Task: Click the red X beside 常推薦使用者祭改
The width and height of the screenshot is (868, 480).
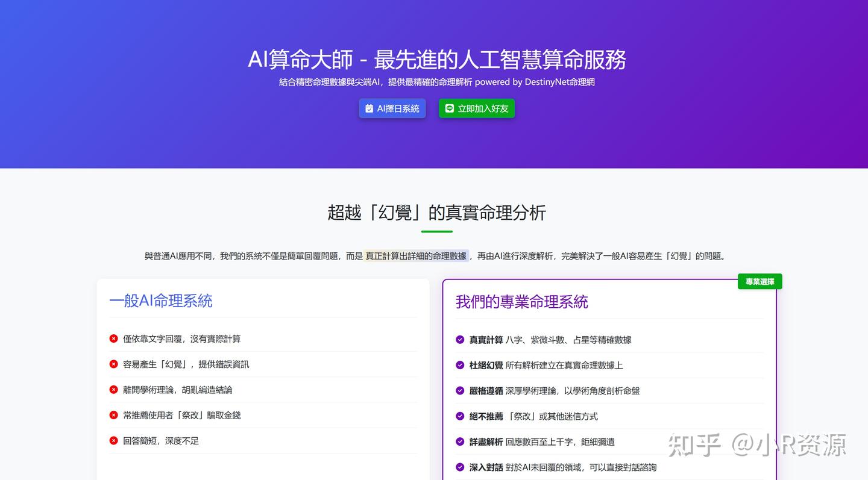Action: click(113, 415)
